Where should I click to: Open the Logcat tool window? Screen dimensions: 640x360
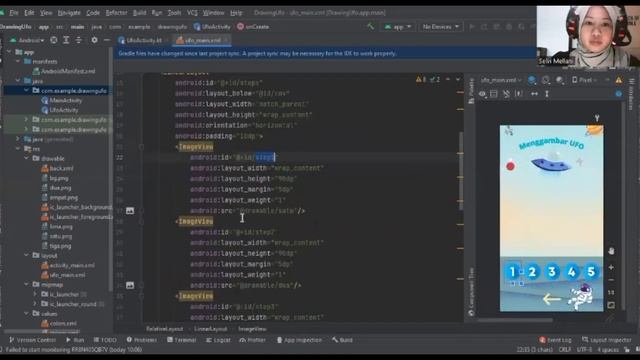(218, 340)
